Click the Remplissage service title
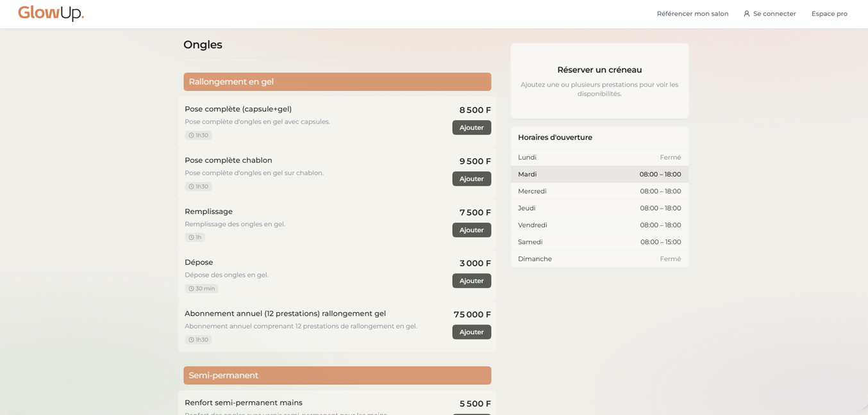Image resolution: width=868 pixels, height=415 pixels. click(x=208, y=211)
